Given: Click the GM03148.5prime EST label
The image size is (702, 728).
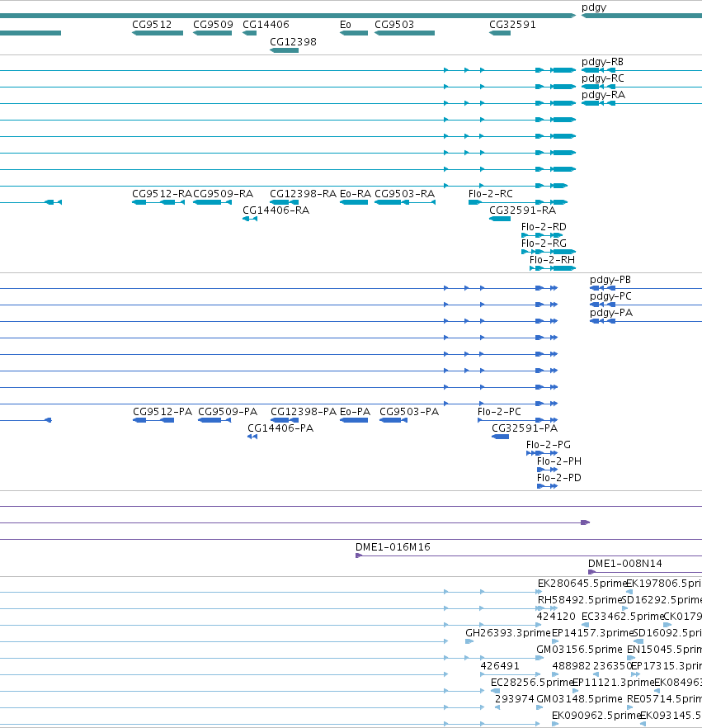Looking at the screenshot, I should [579, 699].
